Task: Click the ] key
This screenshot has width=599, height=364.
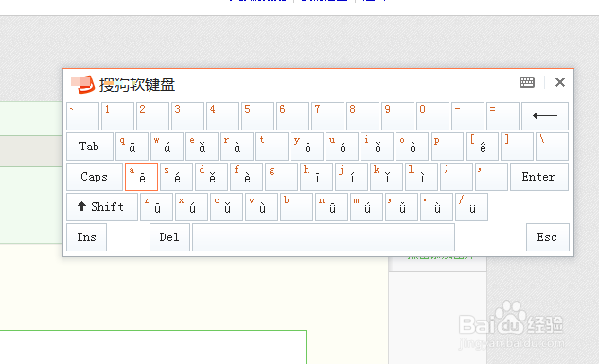Action: 518,147
